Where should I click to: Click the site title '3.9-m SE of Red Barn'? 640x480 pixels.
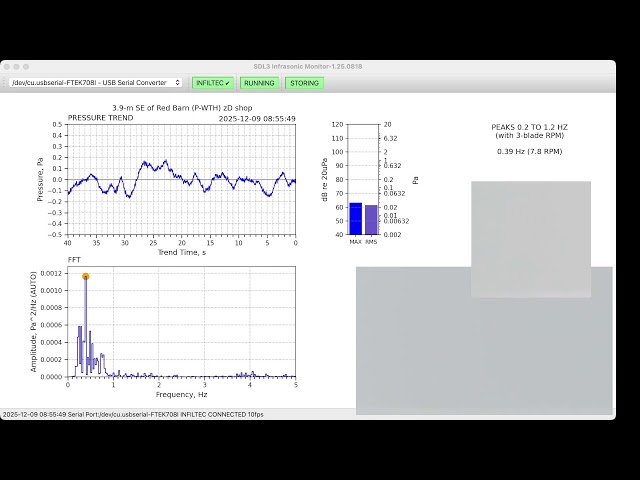pos(181,107)
